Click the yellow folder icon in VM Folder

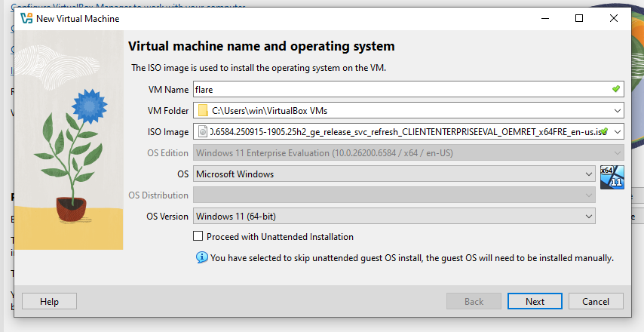point(202,110)
